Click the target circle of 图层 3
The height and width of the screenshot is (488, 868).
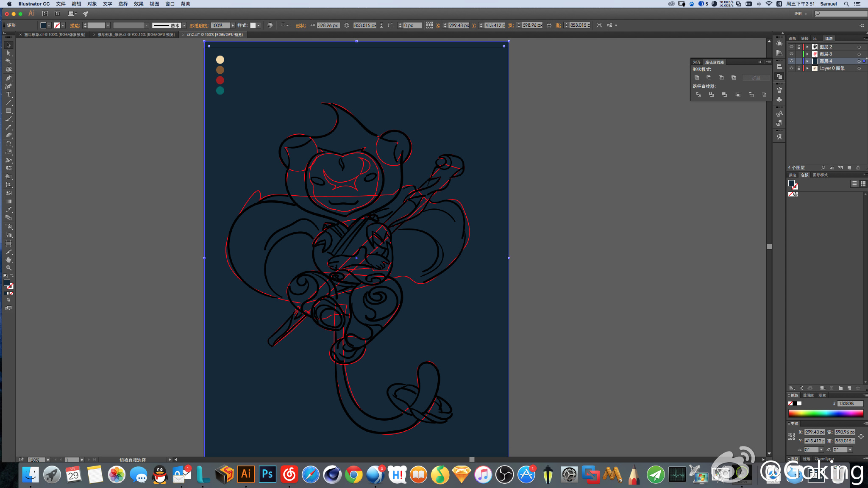(859, 54)
